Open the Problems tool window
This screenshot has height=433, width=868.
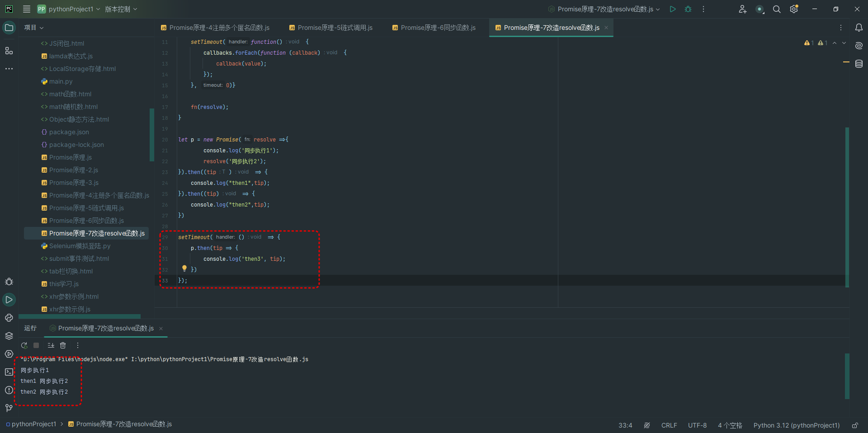[9, 390]
